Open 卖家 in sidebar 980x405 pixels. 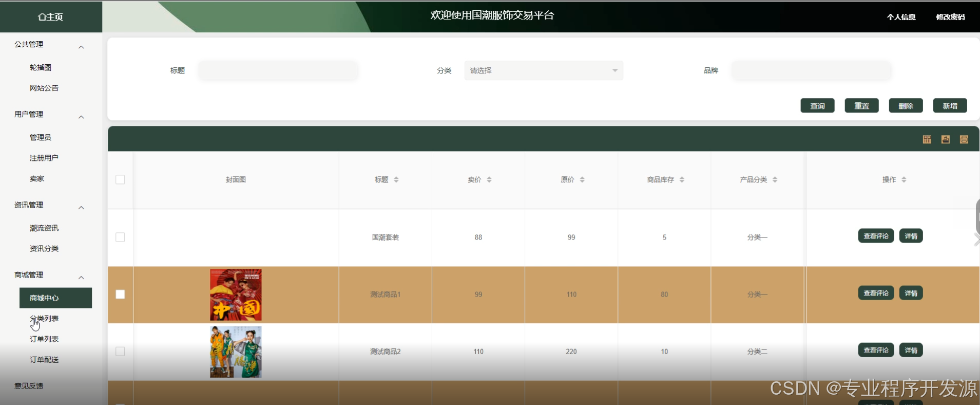coord(37,178)
